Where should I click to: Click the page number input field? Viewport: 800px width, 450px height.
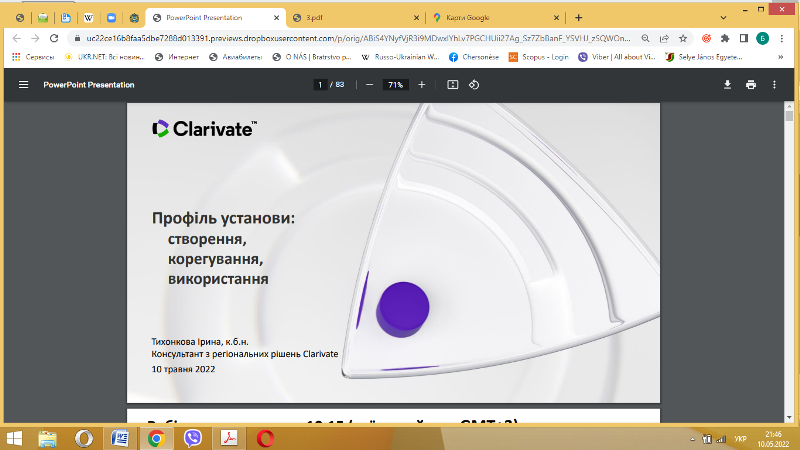click(x=321, y=85)
